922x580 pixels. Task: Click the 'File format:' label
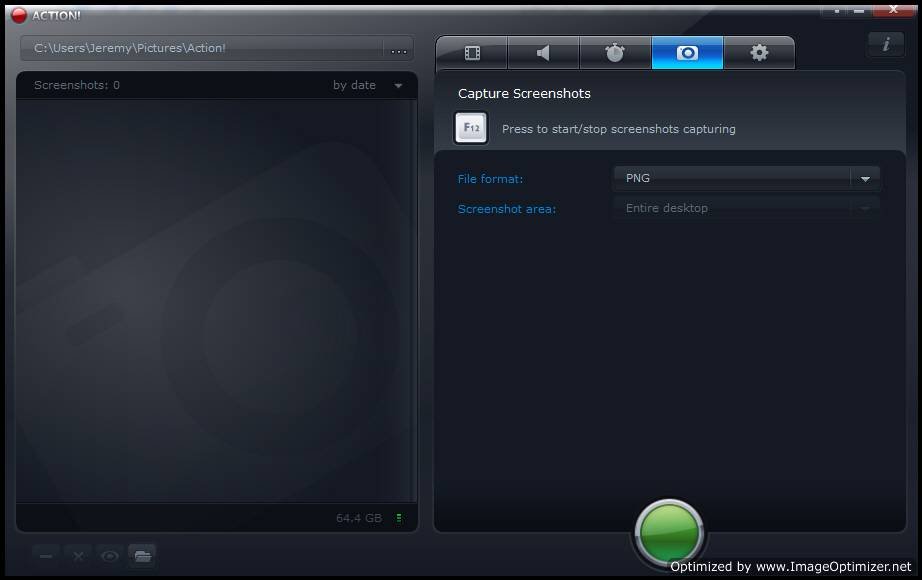pyautogui.click(x=490, y=179)
